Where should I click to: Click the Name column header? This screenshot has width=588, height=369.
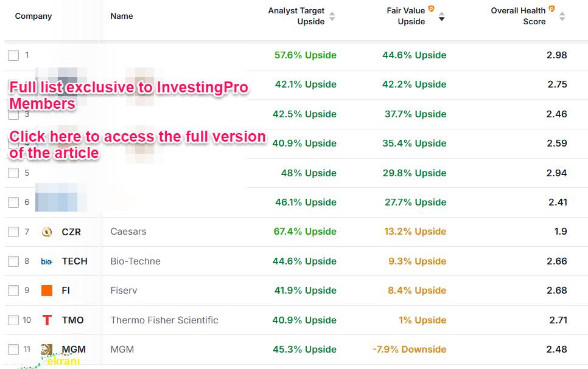122,16
